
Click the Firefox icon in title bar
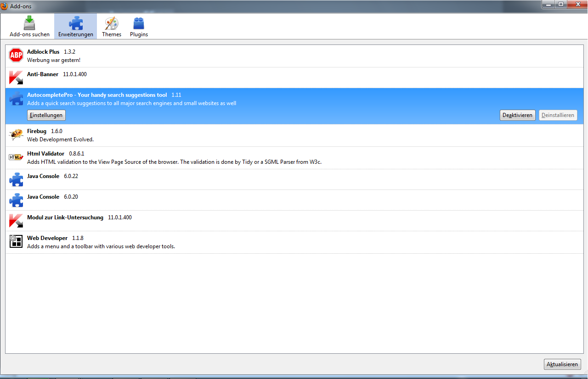point(5,6)
